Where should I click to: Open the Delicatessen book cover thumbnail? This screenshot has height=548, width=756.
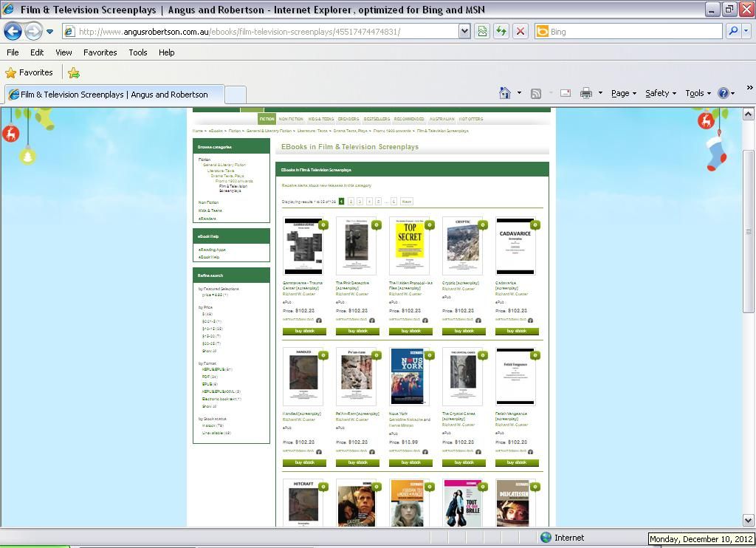[x=515, y=503]
